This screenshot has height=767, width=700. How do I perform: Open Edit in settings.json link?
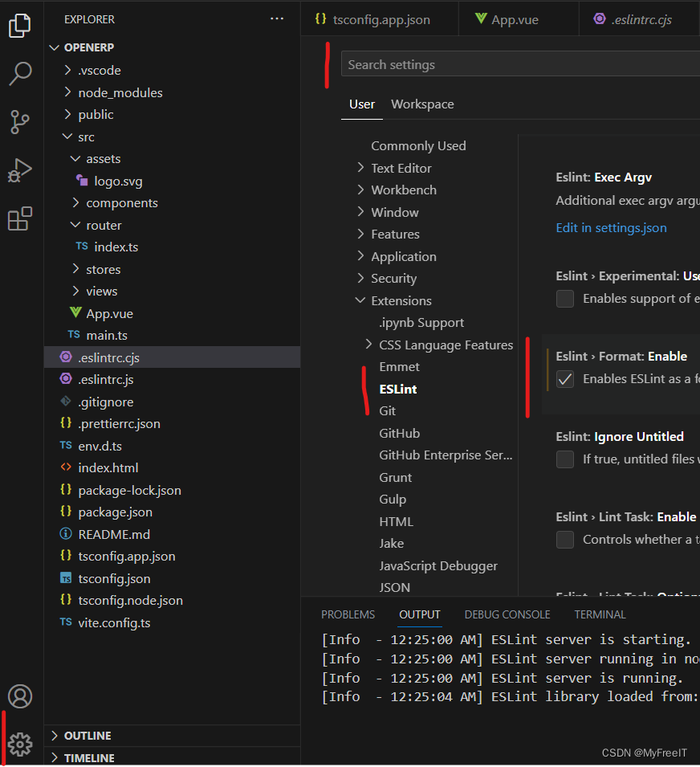tap(611, 228)
